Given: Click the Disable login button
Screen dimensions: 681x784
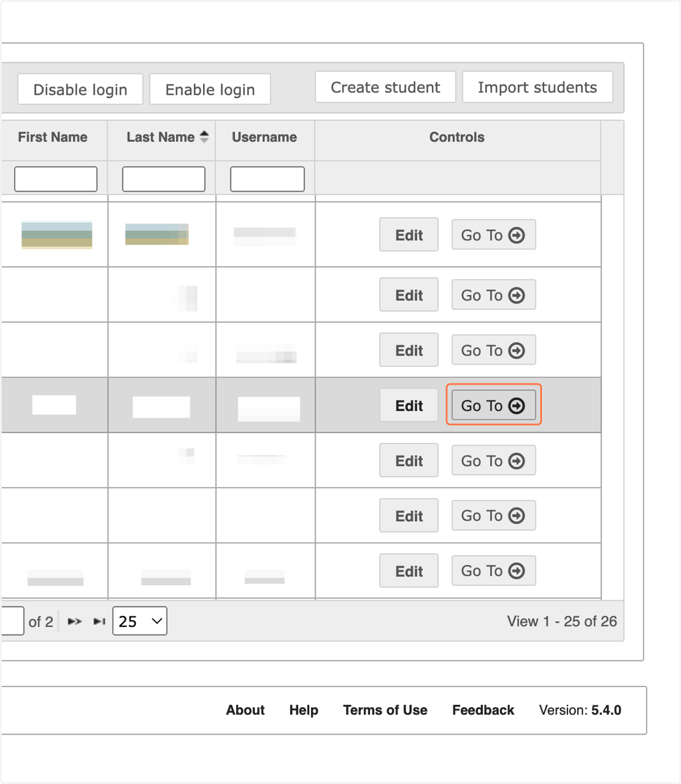Looking at the screenshot, I should (80, 90).
